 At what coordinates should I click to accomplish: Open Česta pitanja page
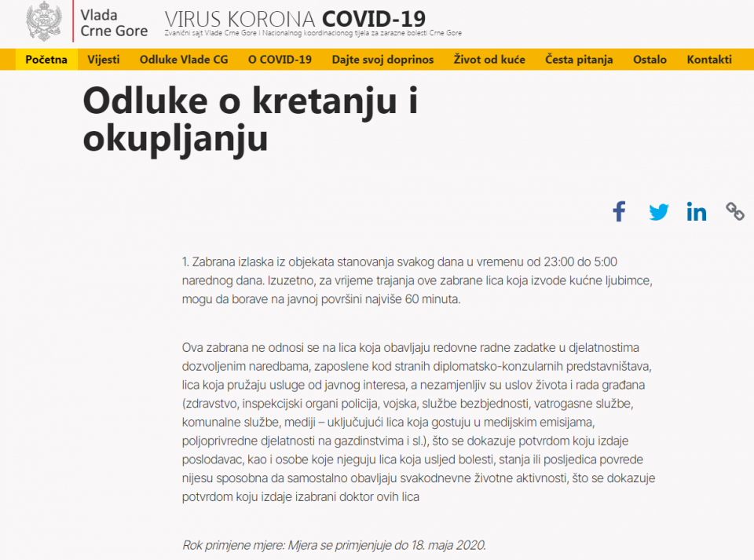click(x=579, y=60)
